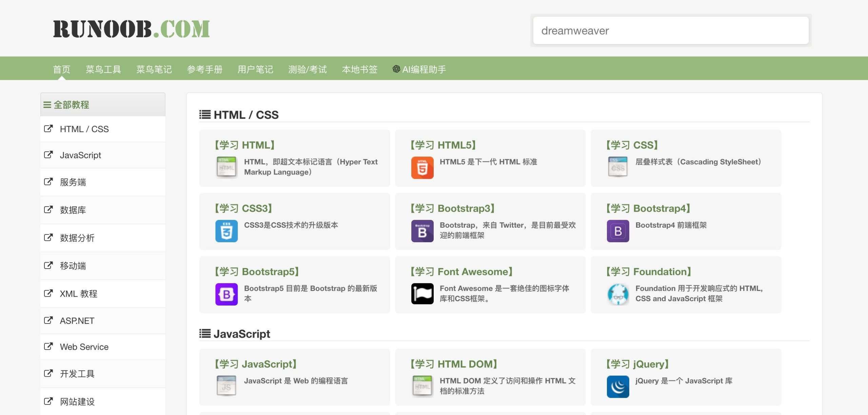Open 本地书签 in the nav bar
This screenshot has width=868, height=415.
click(360, 69)
